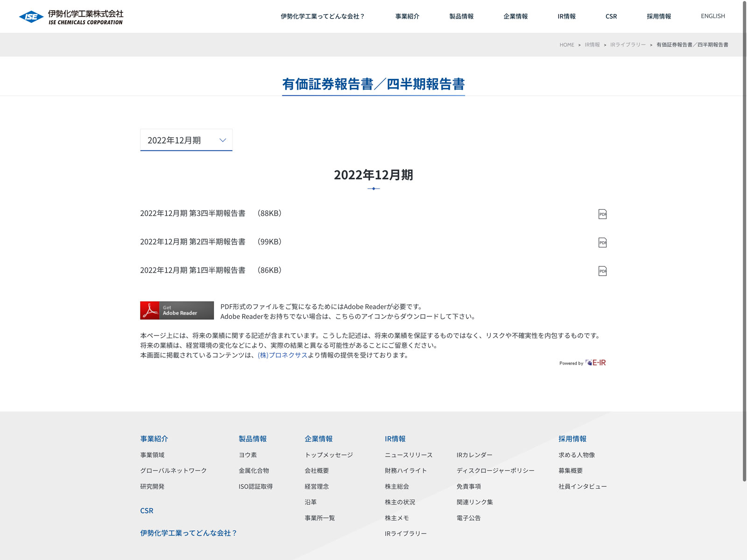Click the (株)プロネクサス link
This screenshot has width=747, height=560.
282,355
